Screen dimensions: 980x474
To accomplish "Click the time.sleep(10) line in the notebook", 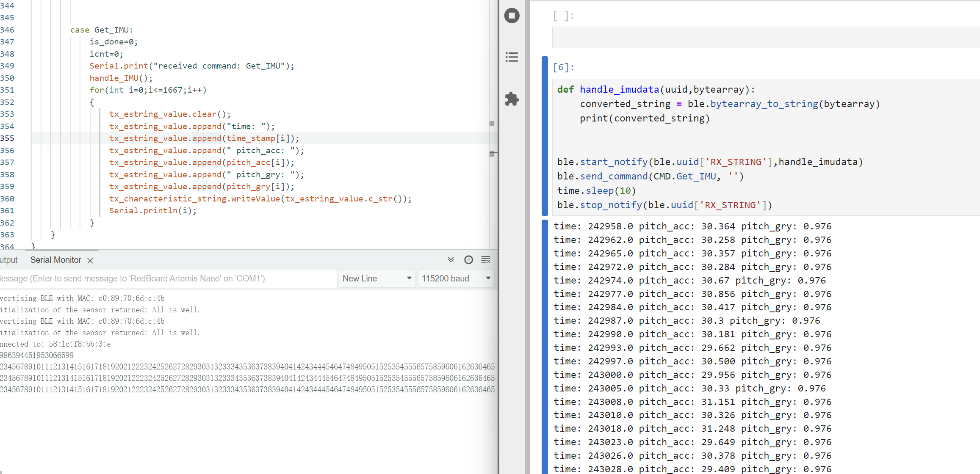I will (x=596, y=190).
